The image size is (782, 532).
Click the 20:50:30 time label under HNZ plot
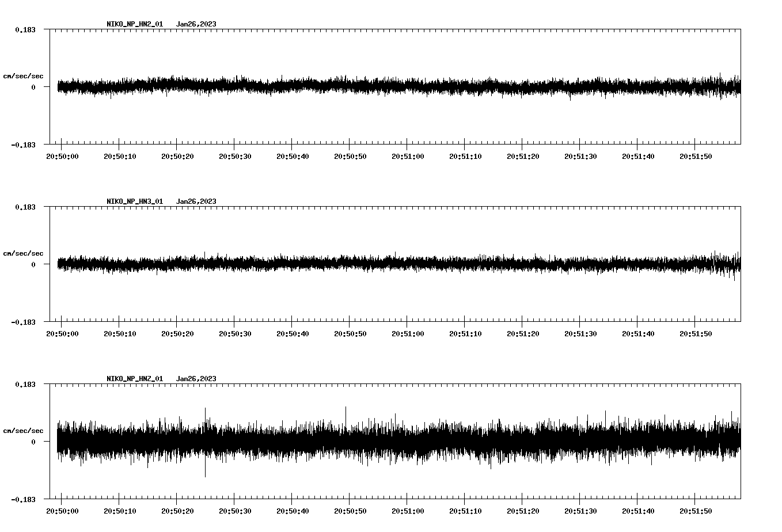pyautogui.click(x=235, y=511)
